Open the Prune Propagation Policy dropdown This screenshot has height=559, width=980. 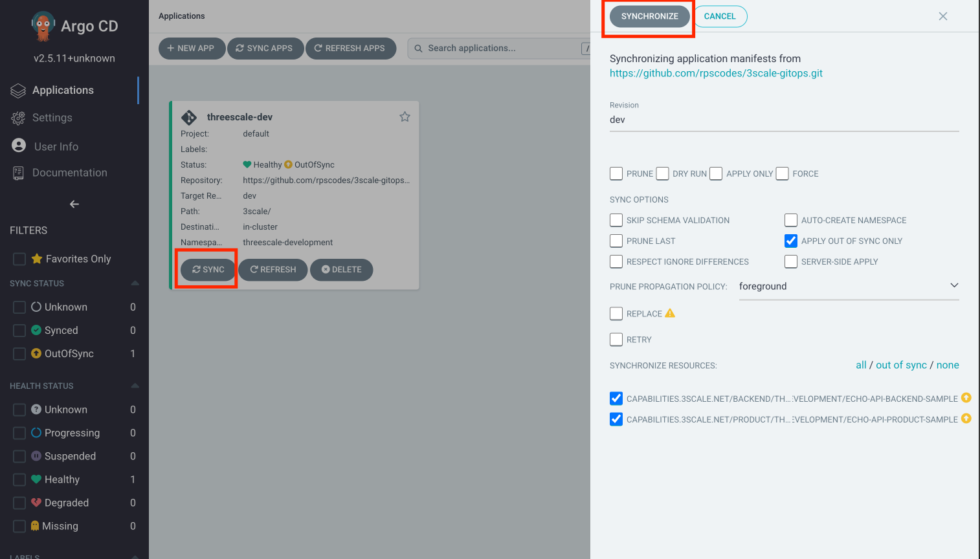click(849, 286)
